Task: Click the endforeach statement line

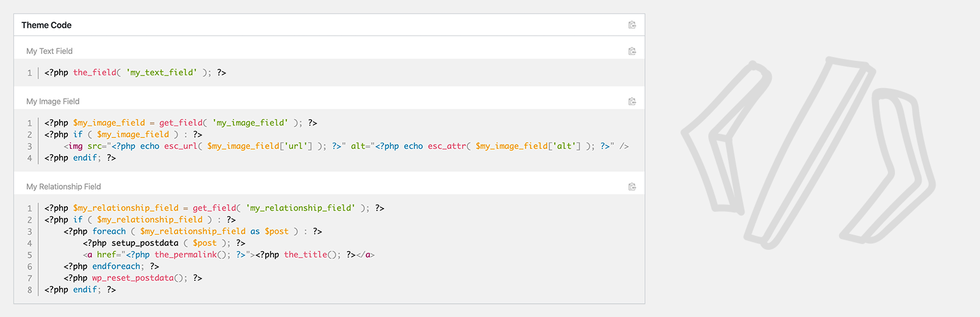Action: pos(111,266)
